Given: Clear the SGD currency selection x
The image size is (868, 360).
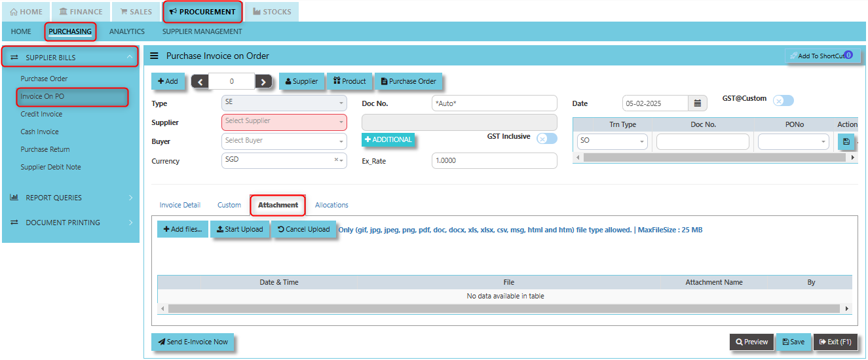Looking at the screenshot, I should pos(336,160).
